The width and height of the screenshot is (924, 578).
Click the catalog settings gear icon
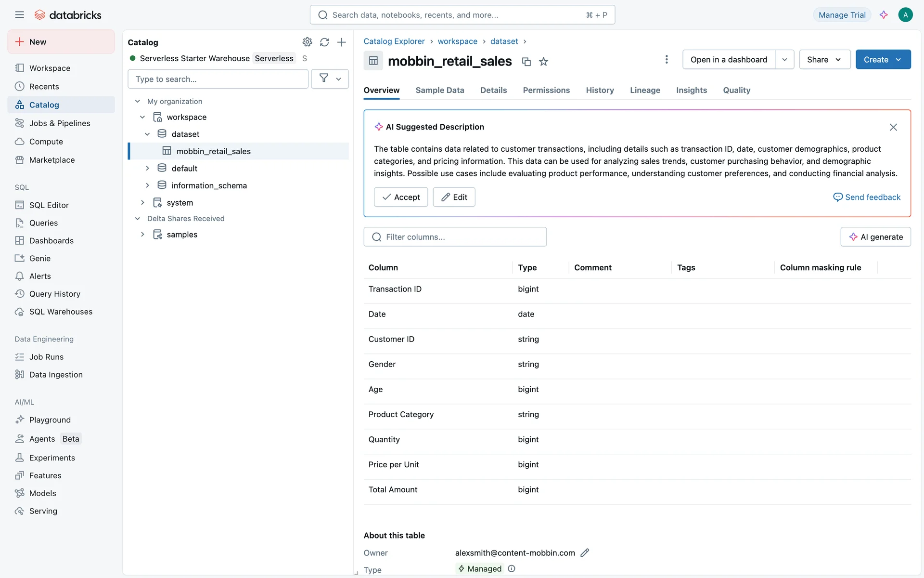point(307,42)
